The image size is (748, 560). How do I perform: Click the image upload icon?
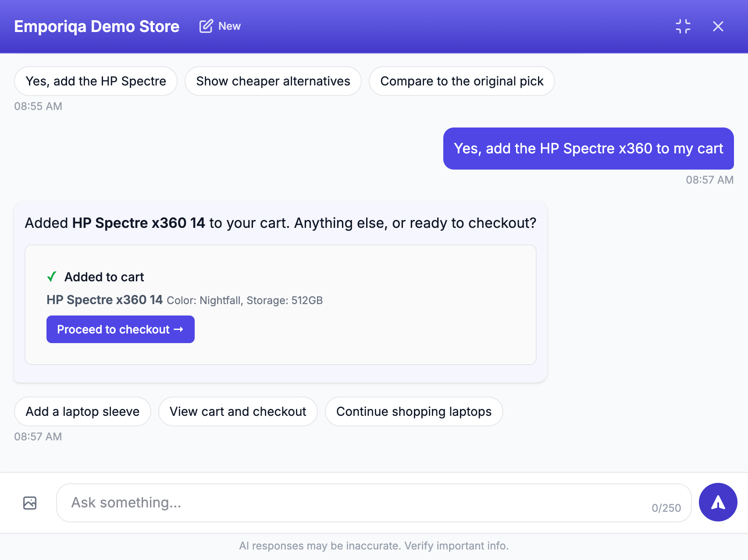tap(30, 503)
